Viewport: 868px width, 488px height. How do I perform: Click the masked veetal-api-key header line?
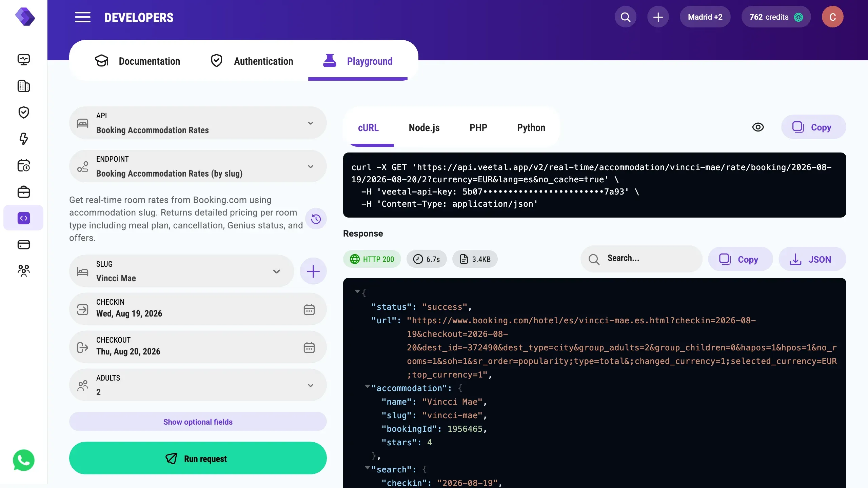click(500, 192)
